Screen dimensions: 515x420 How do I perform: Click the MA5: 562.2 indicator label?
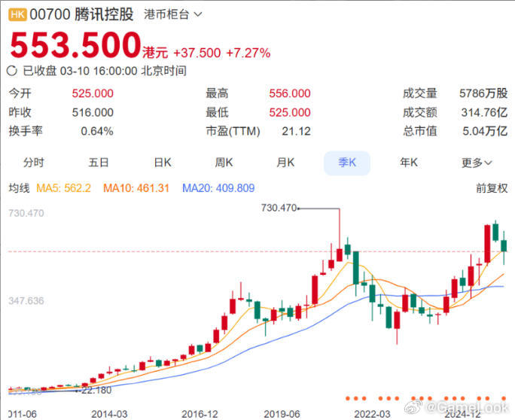tap(63, 188)
